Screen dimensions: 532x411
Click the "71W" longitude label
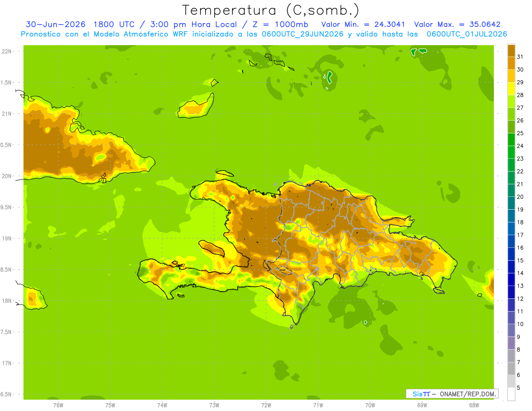tap(318, 405)
